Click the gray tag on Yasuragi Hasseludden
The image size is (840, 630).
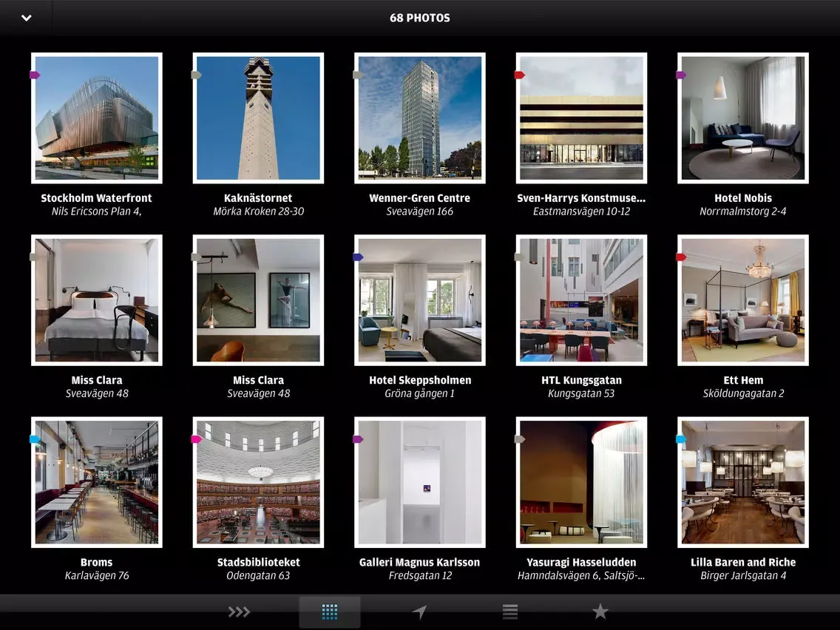(x=520, y=439)
